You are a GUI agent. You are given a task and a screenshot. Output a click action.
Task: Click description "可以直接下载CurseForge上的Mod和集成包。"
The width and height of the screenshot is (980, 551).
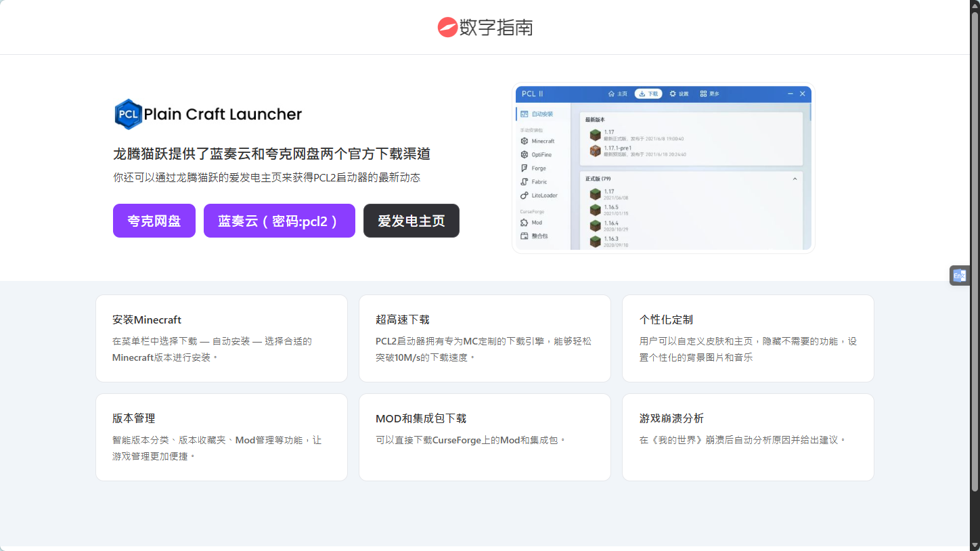(x=470, y=440)
